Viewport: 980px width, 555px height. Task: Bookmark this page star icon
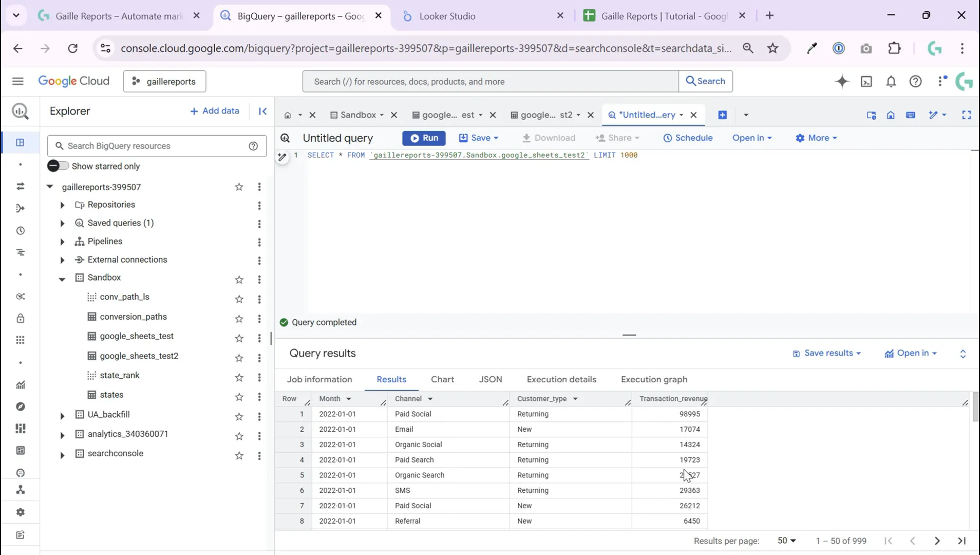click(x=772, y=48)
